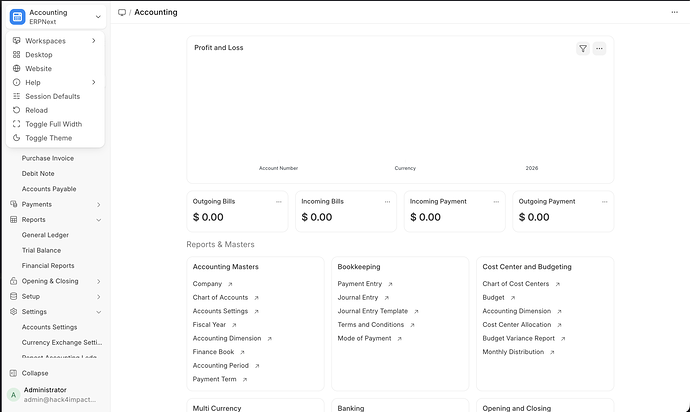Select General Ledger in the sidebar
This screenshot has width=690, height=412.
click(45, 235)
